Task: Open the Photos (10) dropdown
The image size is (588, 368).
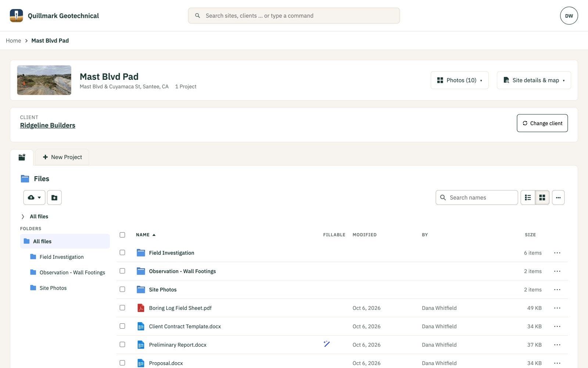Action: (459, 80)
